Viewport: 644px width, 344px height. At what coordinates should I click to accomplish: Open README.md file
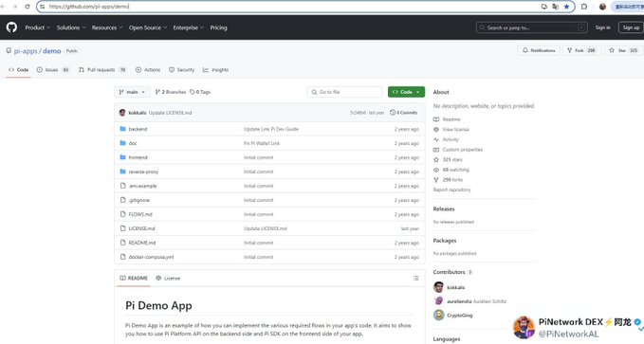[x=142, y=243]
